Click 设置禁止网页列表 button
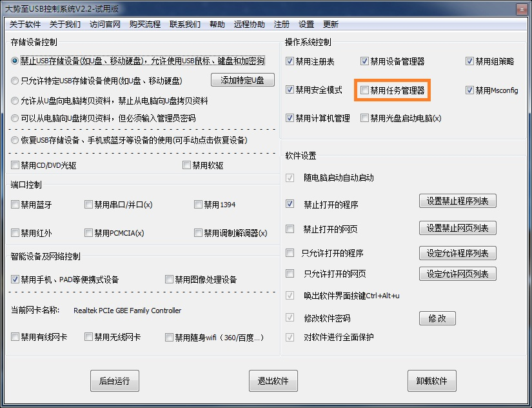 click(x=457, y=228)
